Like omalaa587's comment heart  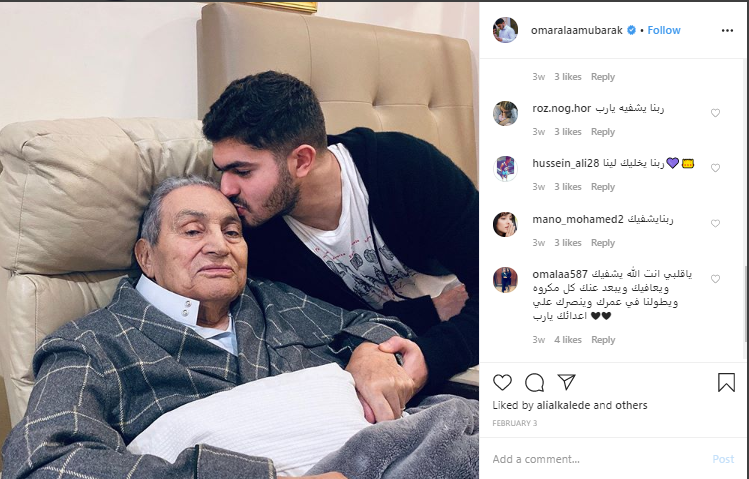coord(715,279)
